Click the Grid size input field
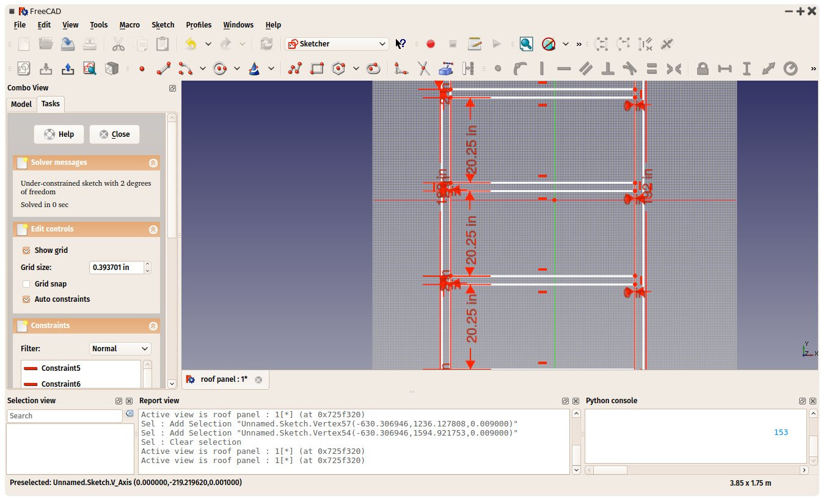The height and width of the screenshot is (504, 826). 117,268
